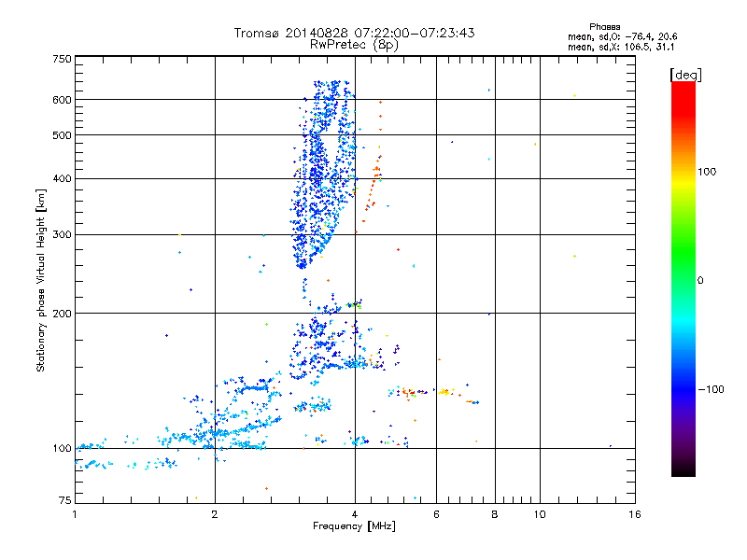Click x-axis tick label '2'

pos(215,514)
